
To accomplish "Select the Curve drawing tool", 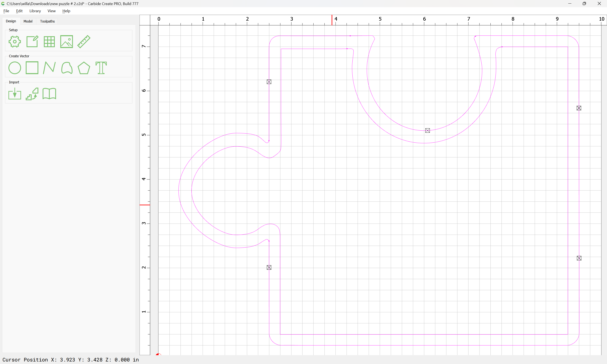I will [x=66, y=68].
